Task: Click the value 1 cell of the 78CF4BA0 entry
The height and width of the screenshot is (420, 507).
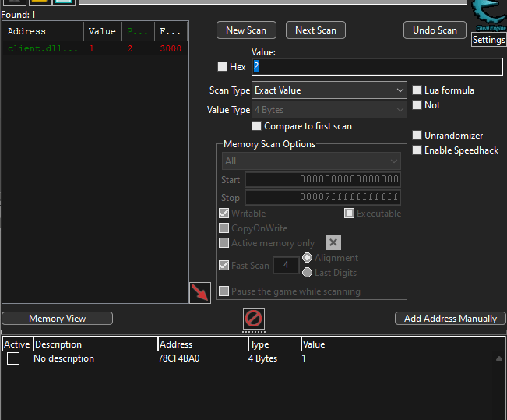Action: (x=304, y=358)
